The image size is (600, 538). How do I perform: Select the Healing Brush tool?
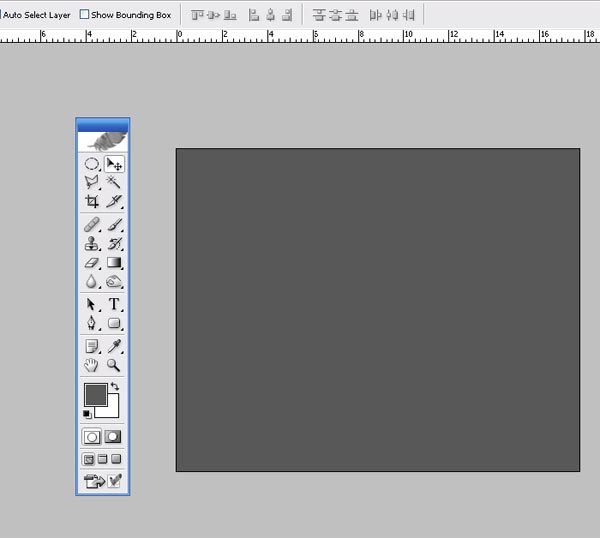[91, 225]
